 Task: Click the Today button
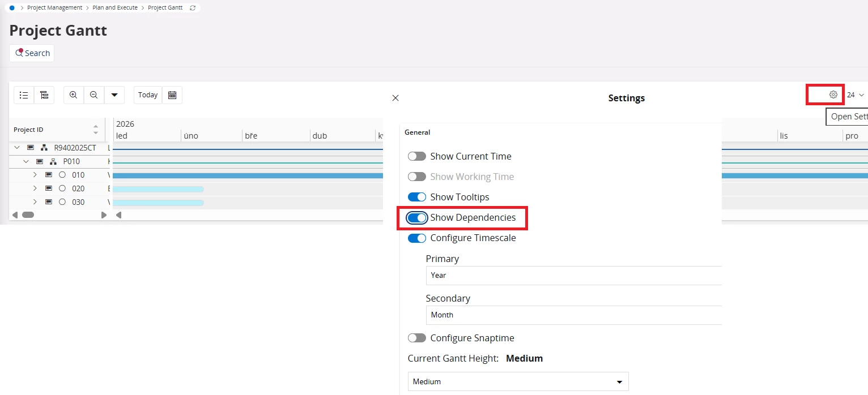[x=148, y=95]
